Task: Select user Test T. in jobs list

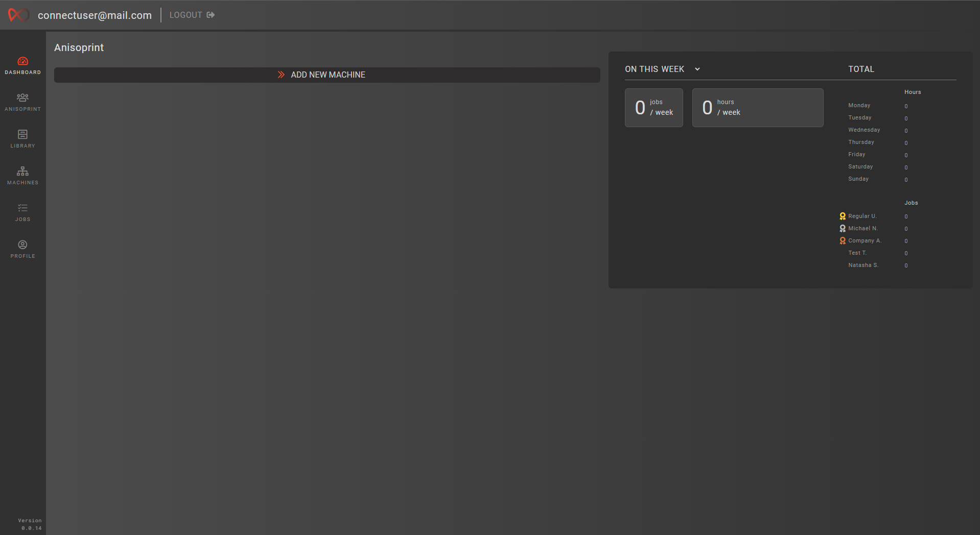Action: click(857, 253)
